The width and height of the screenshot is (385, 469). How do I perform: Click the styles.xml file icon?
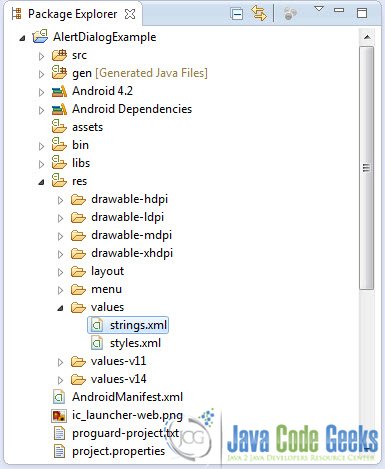pyautogui.click(x=97, y=343)
